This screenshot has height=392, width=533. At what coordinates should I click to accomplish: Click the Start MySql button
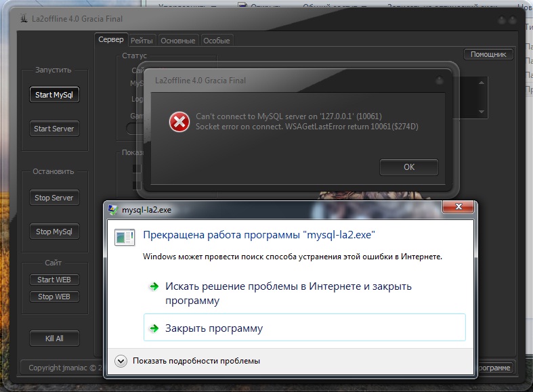pyautogui.click(x=54, y=95)
